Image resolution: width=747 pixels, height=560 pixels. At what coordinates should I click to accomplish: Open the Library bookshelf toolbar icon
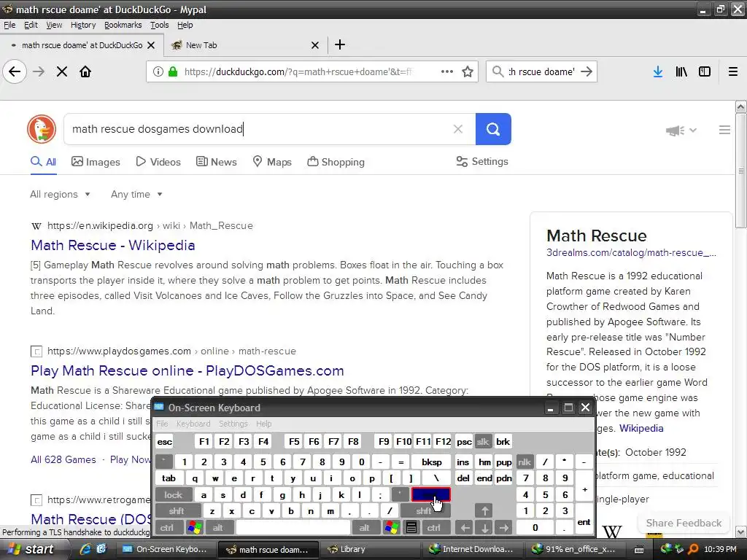coord(681,72)
